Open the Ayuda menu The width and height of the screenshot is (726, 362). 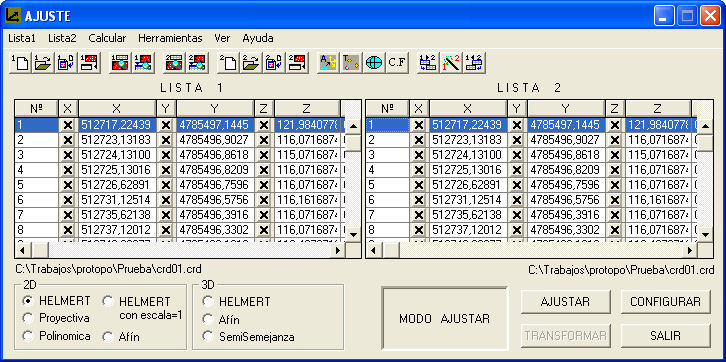click(x=258, y=38)
